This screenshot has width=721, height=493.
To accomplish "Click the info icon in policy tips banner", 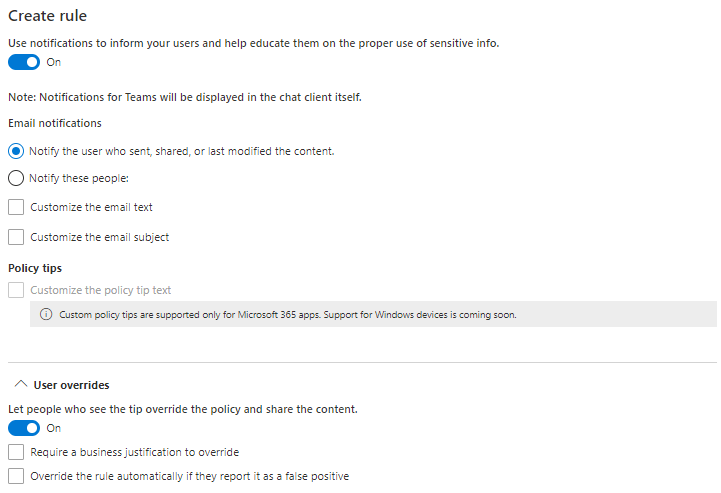I will 45,315.
